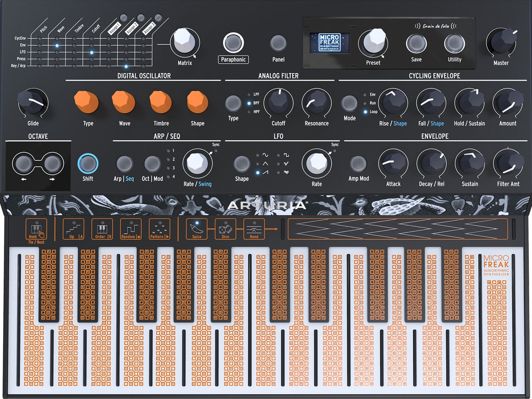Click the white LFO Rate knob
532x399 pixels.
pos(317,163)
